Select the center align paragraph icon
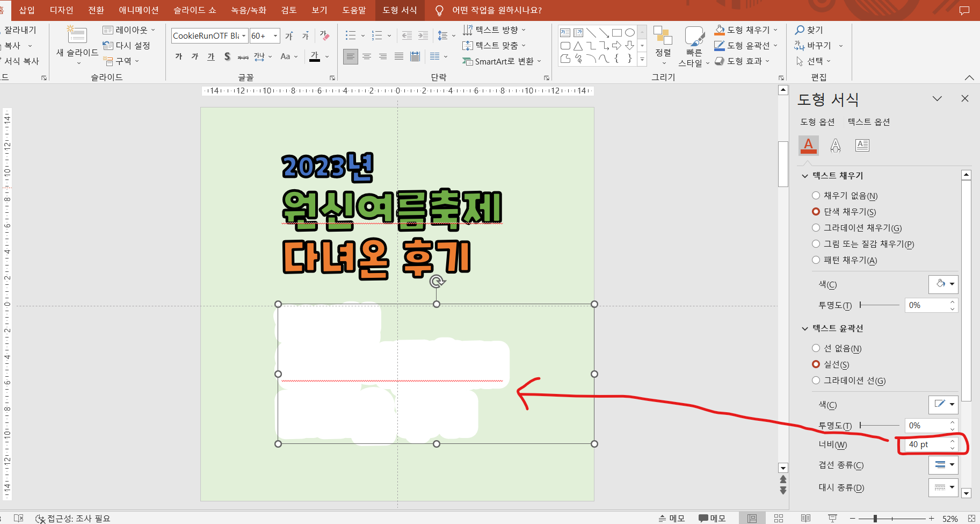 (367, 56)
